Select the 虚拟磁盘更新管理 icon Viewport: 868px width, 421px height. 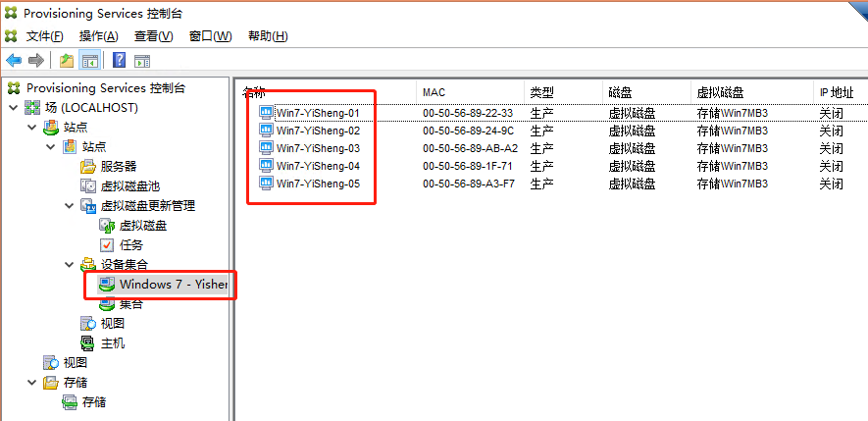point(88,205)
